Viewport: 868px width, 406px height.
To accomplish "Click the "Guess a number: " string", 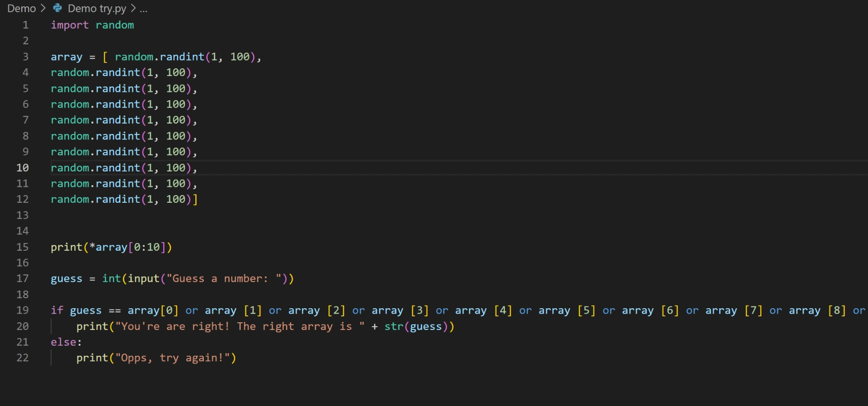I will [x=224, y=279].
